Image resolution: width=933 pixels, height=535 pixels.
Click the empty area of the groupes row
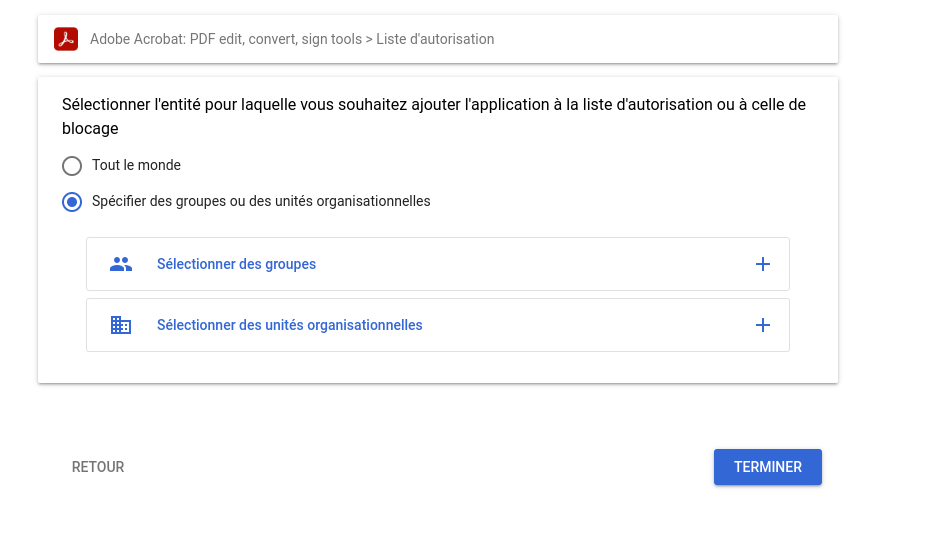536,264
